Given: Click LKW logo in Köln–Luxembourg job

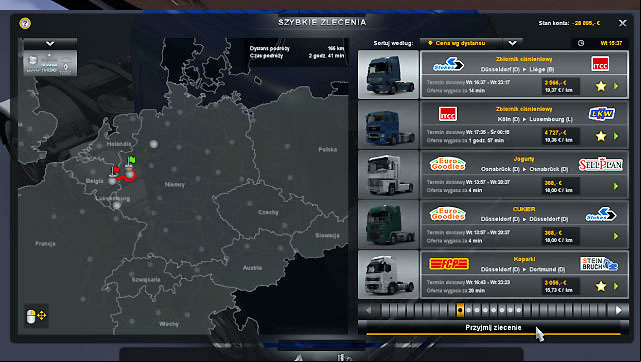Looking at the screenshot, I should tap(601, 114).
